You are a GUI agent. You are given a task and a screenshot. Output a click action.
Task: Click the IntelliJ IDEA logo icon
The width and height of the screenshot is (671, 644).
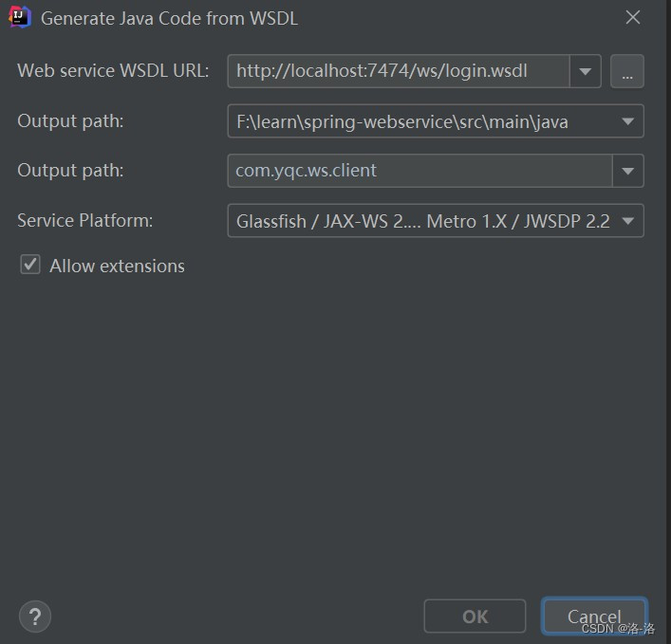click(x=20, y=17)
